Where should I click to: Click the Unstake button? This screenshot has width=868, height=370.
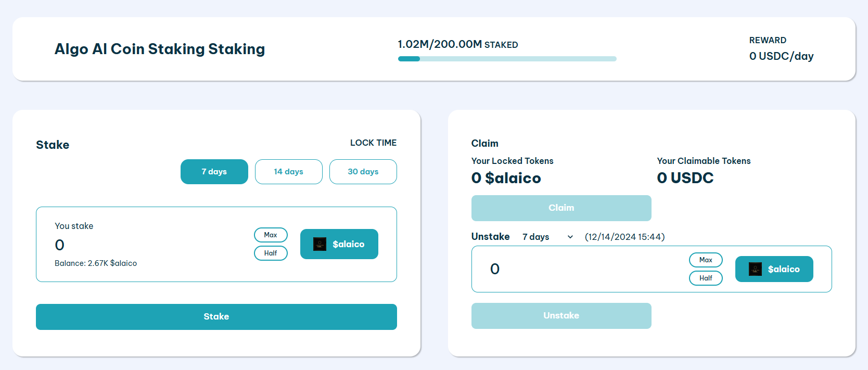(561, 316)
